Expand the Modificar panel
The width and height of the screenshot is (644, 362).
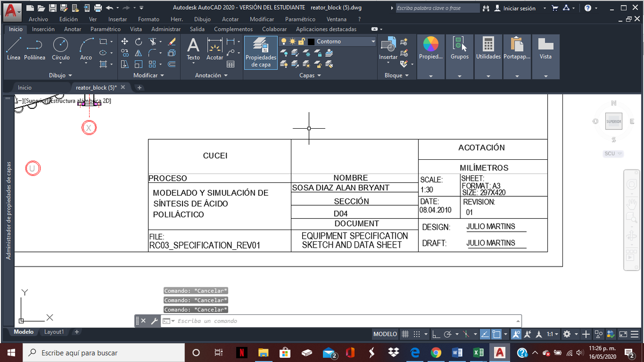click(x=148, y=76)
